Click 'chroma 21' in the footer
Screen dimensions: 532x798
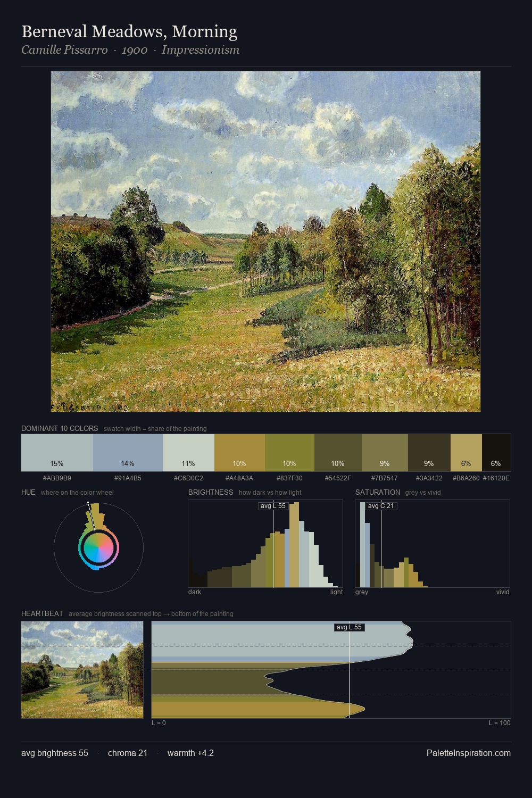point(128,753)
